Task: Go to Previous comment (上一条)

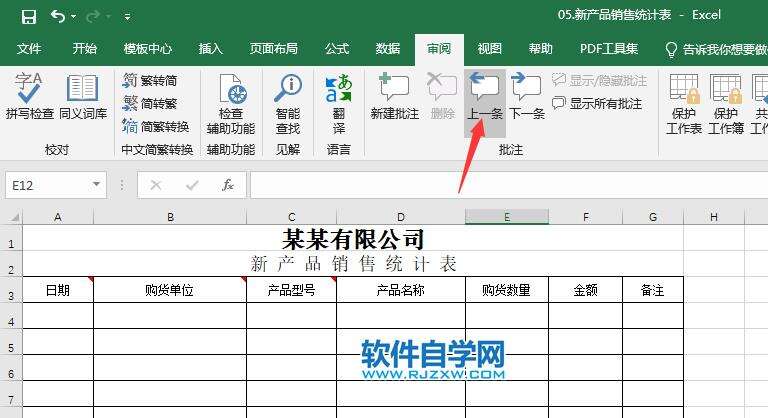Action: (485, 97)
